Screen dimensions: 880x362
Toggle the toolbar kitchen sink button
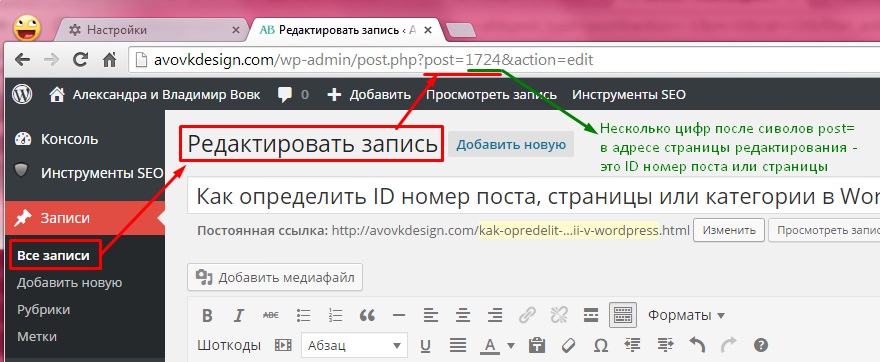coord(623,315)
